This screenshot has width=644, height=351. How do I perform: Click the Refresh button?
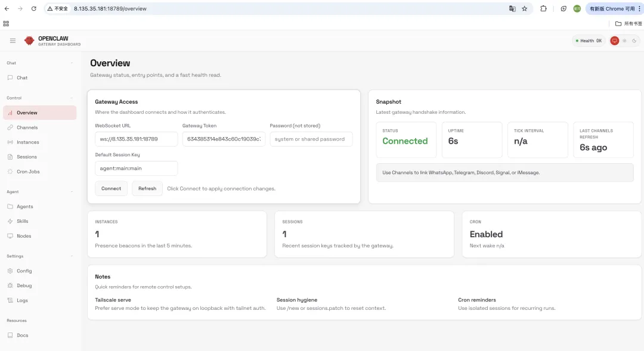147,188
